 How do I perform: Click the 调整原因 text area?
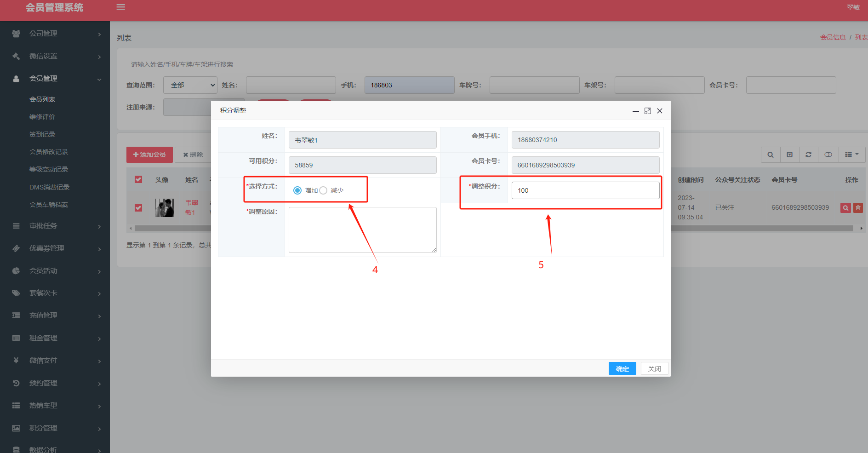click(362, 229)
